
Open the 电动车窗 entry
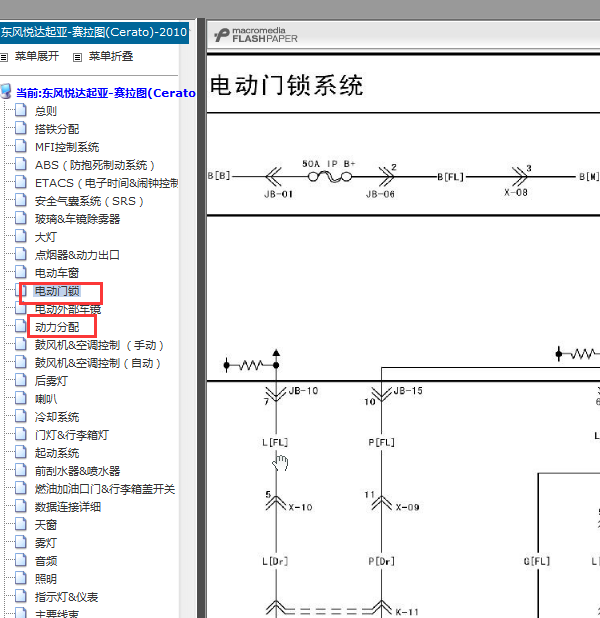(57, 273)
